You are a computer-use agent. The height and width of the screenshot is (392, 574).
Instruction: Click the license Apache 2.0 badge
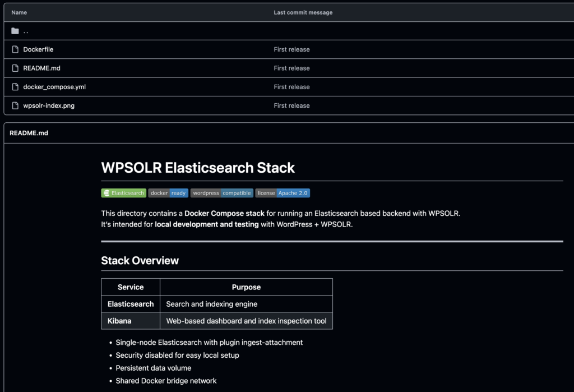tap(283, 193)
